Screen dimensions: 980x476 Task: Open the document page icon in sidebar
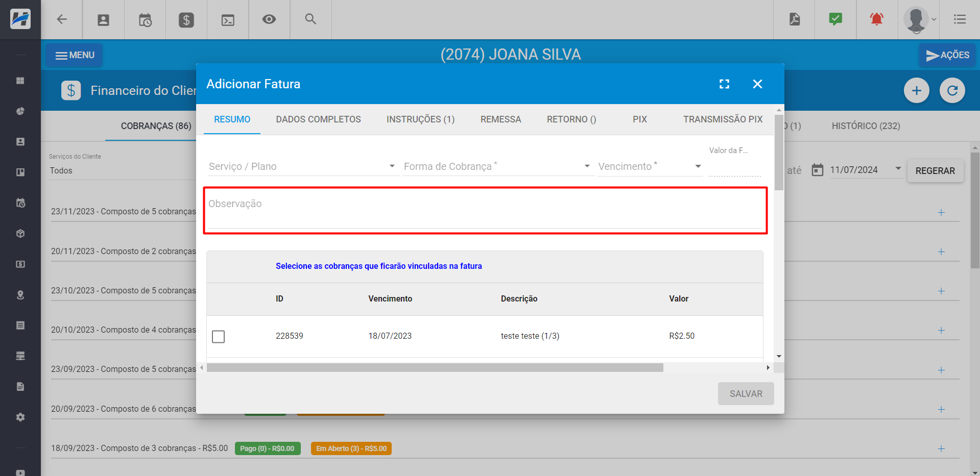click(x=20, y=387)
